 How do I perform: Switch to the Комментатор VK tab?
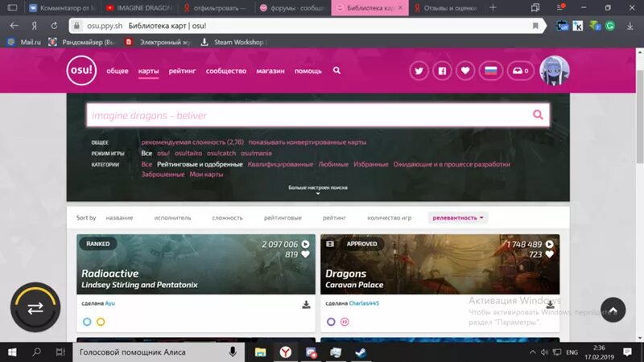[x=63, y=8]
